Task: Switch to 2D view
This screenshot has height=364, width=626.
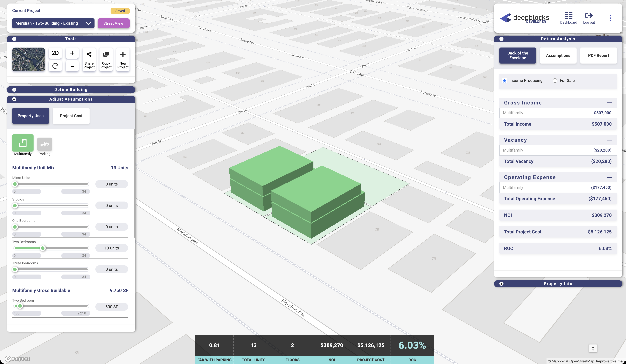Action: 55,53
